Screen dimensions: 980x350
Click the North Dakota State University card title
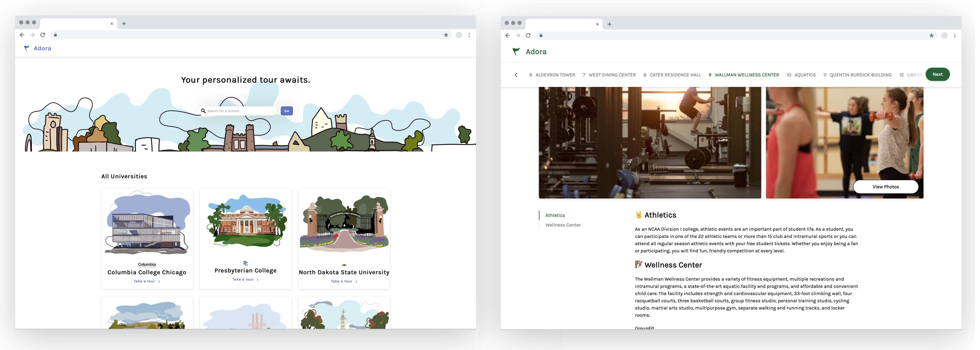(x=344, y=272)
